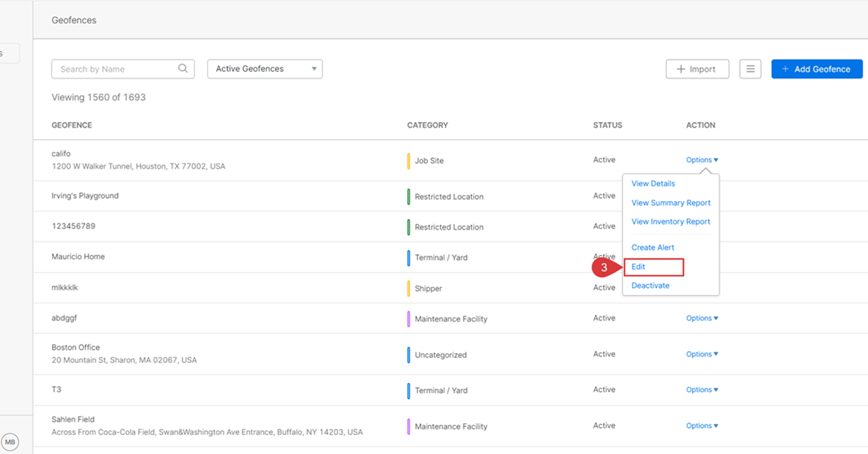Click the 123456789 geofence name

[x=73, y=226]
